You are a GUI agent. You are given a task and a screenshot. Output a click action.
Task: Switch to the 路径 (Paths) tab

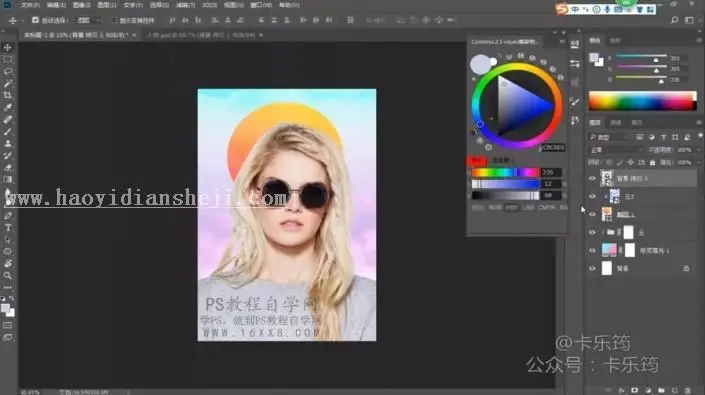tap(637, 122)
